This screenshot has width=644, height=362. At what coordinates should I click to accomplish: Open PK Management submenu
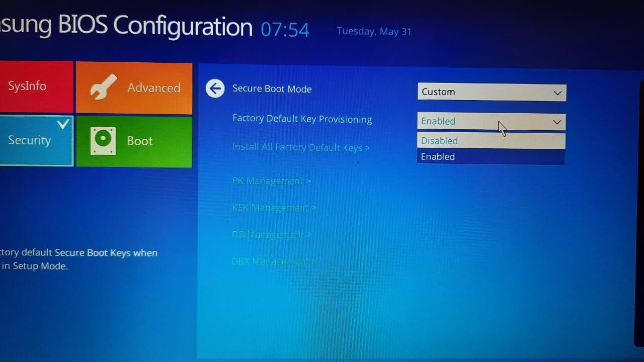tap(271, 180)
